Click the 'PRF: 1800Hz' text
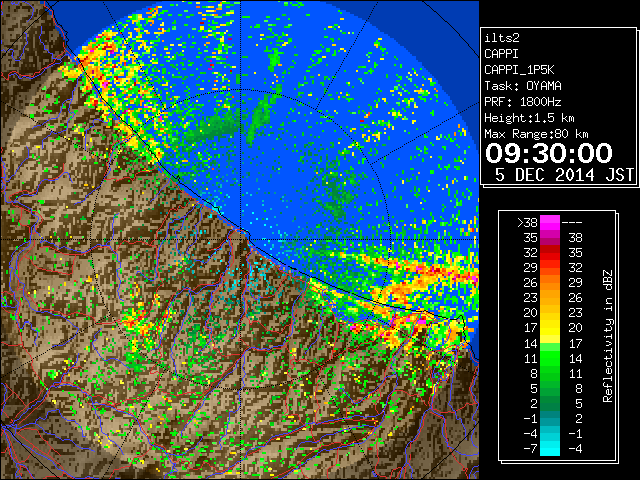 523,102
